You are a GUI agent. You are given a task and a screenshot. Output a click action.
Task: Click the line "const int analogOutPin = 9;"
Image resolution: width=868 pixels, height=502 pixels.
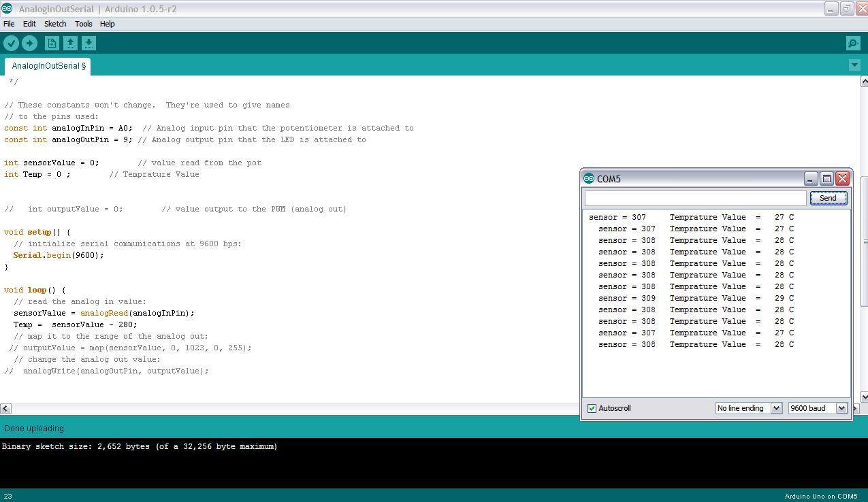pos(68,139)
